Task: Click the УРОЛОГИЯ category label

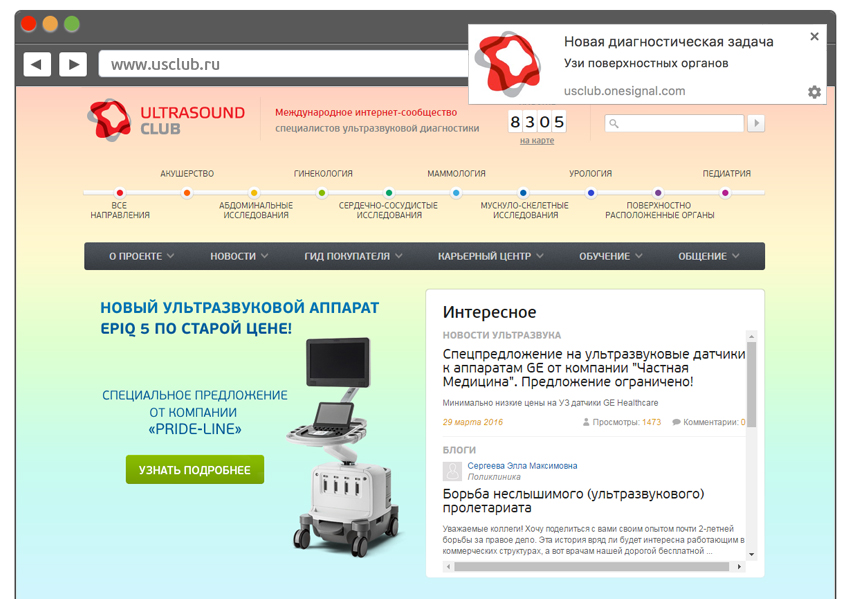Action: 590,173
